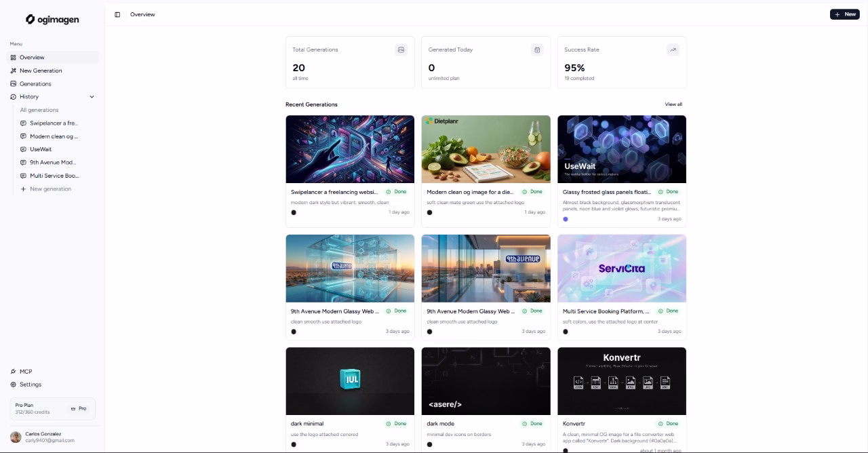Open UseWait glassy panels thumbnail
The height and width of the screenshot is (453, 868).
622,149
